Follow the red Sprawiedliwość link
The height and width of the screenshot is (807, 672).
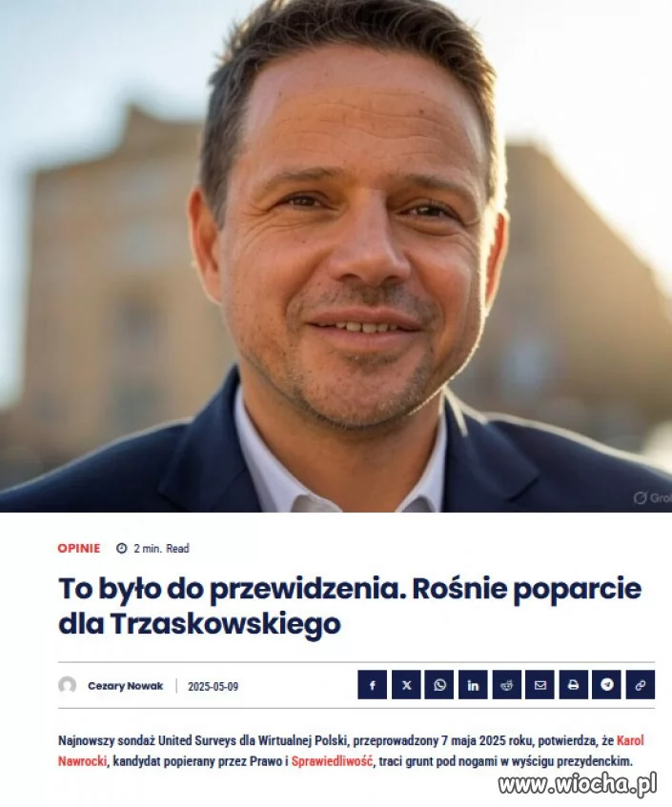(x=332, y=761)
